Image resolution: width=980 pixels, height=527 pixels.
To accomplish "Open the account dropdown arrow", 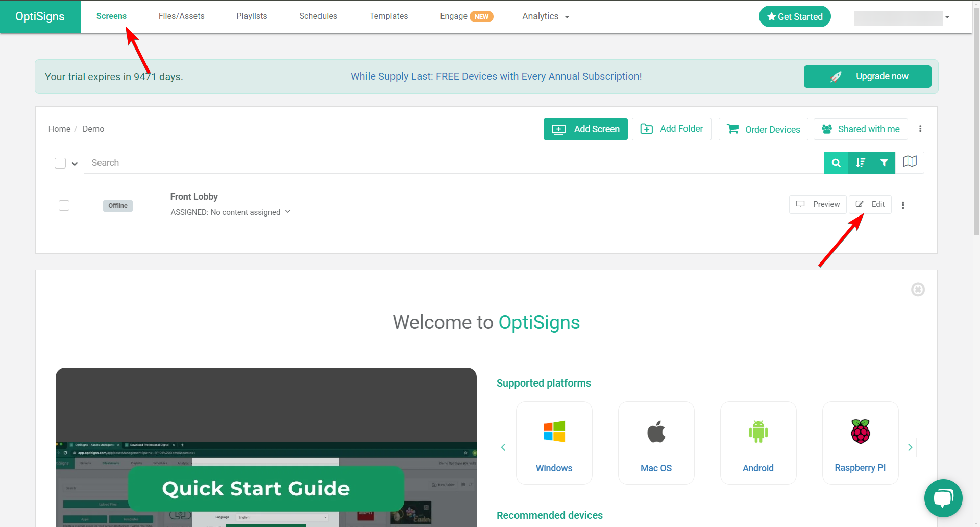I will [947, 17].
